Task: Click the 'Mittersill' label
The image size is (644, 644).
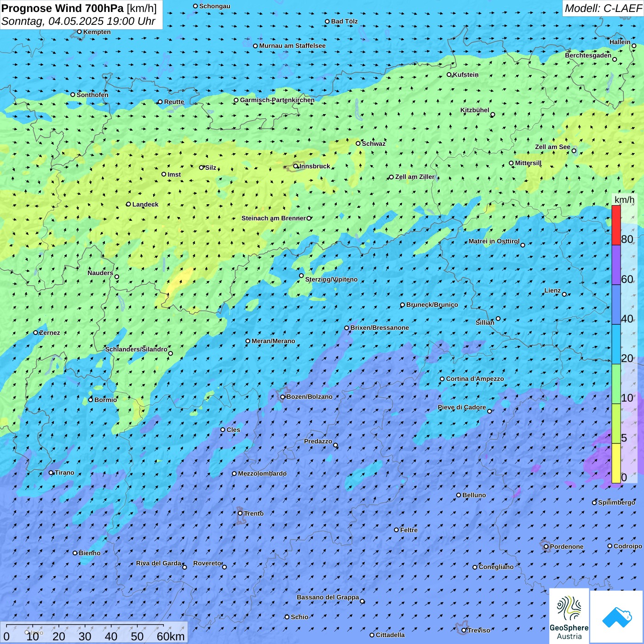Action: point(528,163)
